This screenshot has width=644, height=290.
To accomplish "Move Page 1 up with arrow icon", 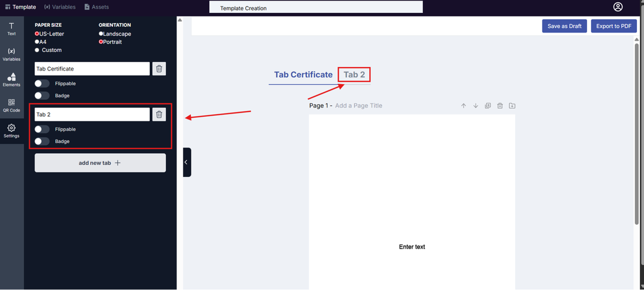I will [464, 106].
